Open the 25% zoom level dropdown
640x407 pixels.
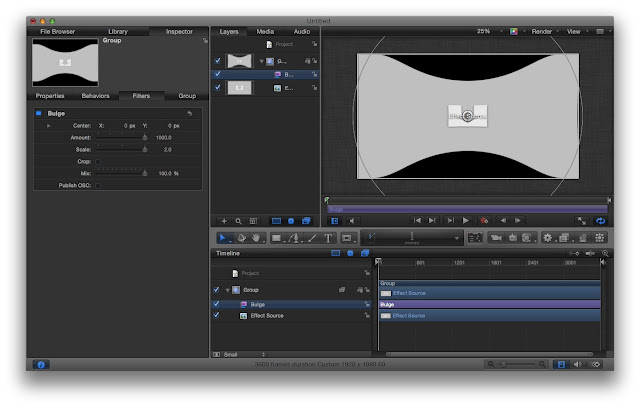(x=489, y=31)
